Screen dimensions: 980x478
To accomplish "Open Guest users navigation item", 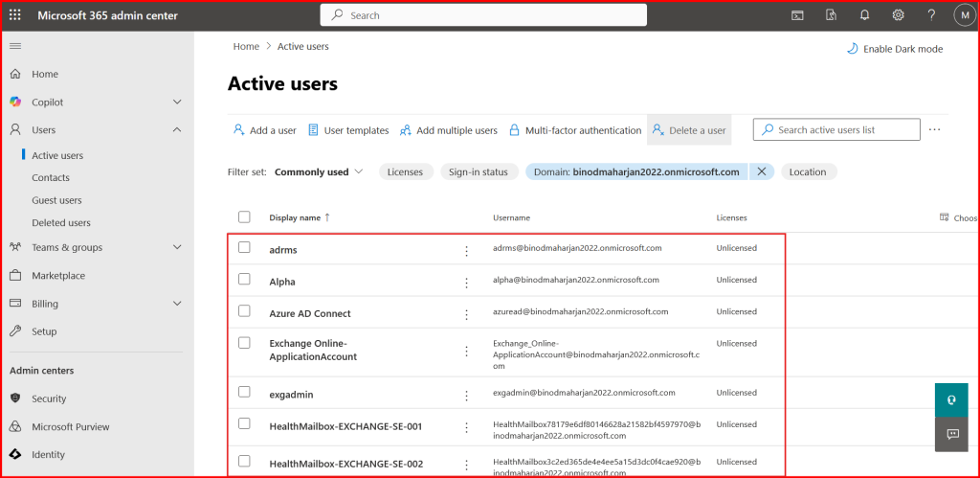I will (x=56, y=200).
